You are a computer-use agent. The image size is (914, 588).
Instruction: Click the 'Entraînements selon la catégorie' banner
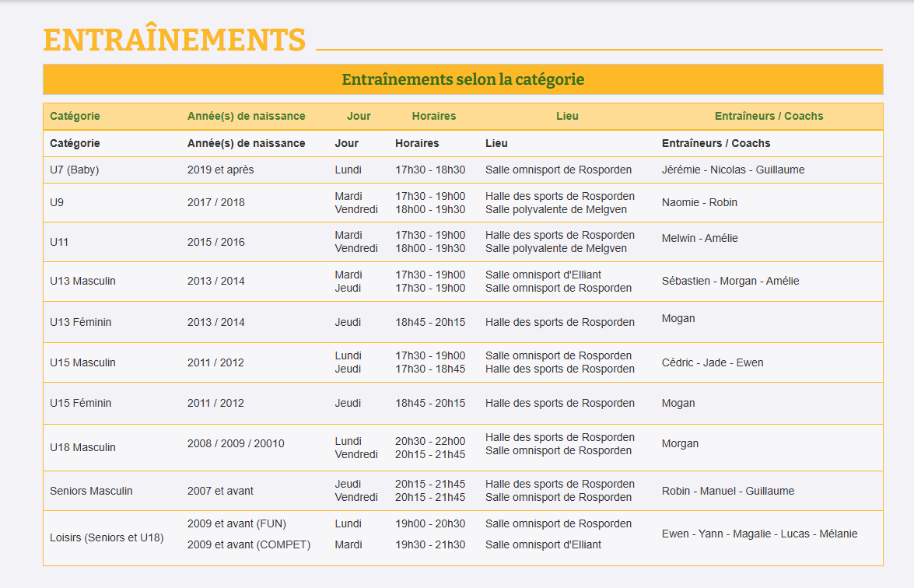(463, 79)
